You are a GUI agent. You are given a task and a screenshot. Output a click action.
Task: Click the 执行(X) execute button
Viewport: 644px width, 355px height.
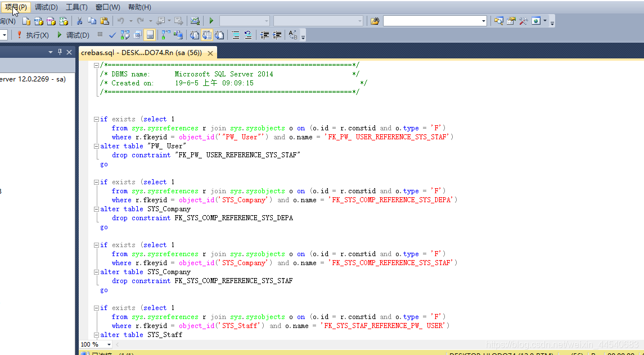(33, 35)
